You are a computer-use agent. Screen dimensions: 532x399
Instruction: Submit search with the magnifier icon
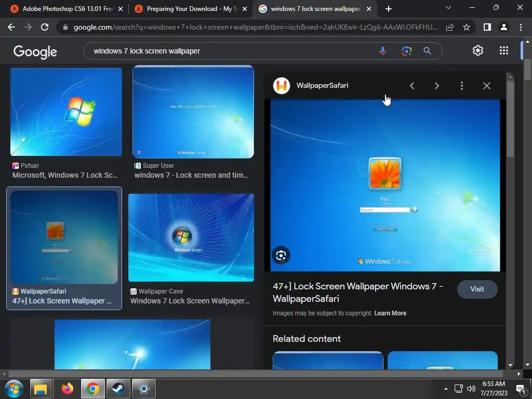tap(427, 51)
